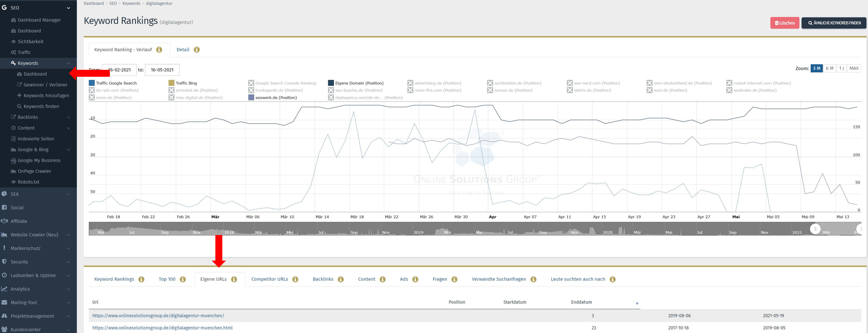Click the Keywords breadcrumb link
868x333 pixels.
131,3
